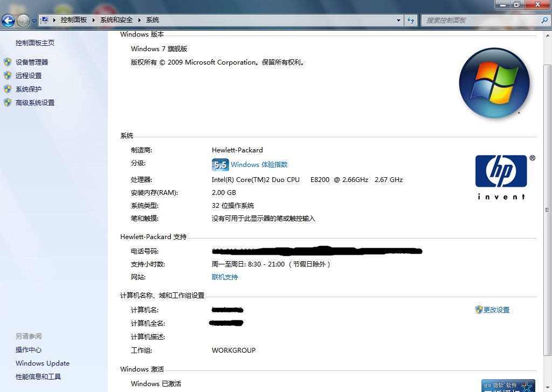Click the Windows 已激活 activation status text

coord(156,383)
